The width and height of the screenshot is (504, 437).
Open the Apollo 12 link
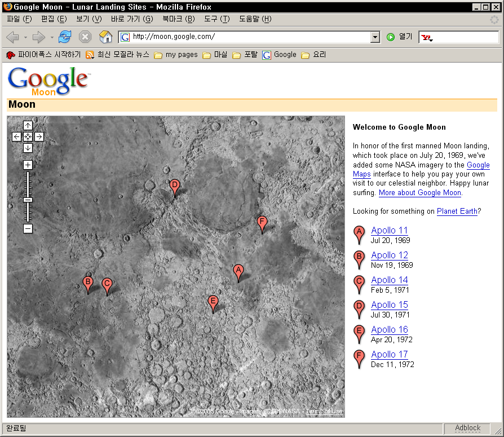(389, 255)
